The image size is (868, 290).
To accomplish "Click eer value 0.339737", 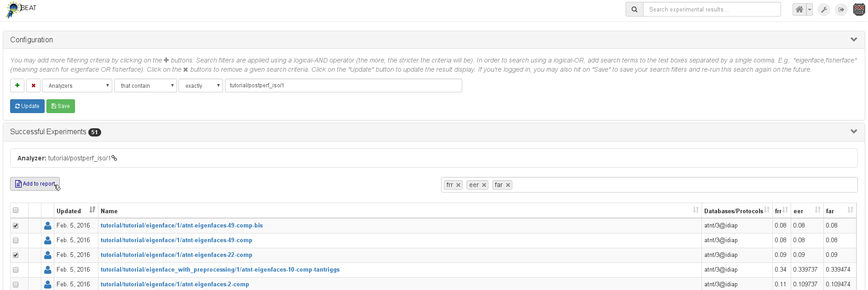I will (x=805, y=270).
